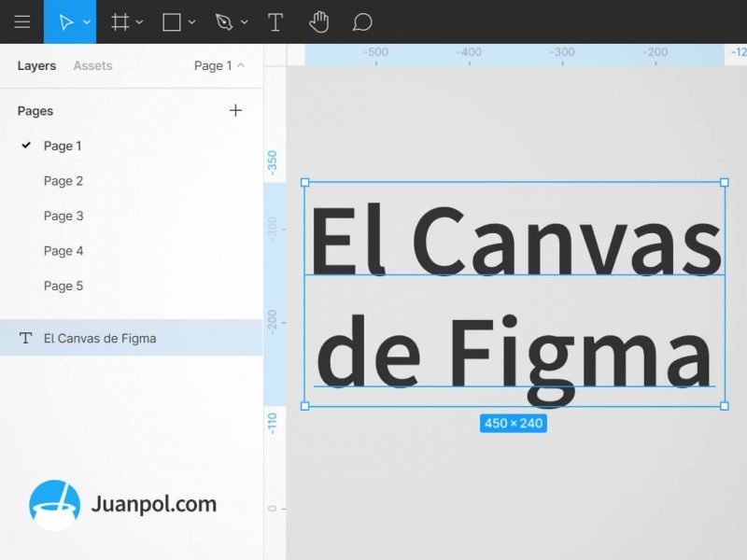
Task: Toggle the checkmark next to Page 1
Action: pos(26,146)
